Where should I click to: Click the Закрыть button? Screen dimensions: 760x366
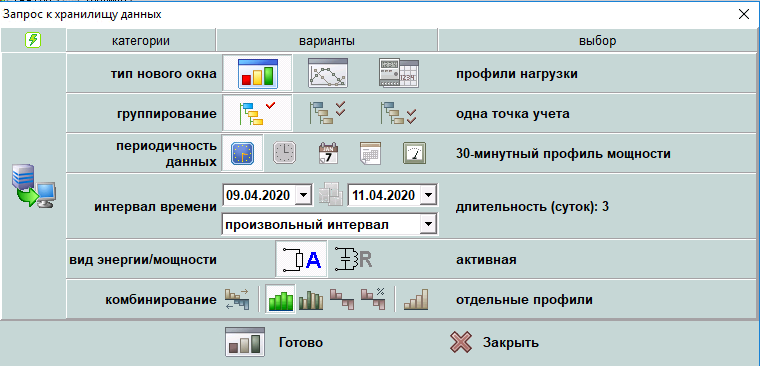point(494,342)
